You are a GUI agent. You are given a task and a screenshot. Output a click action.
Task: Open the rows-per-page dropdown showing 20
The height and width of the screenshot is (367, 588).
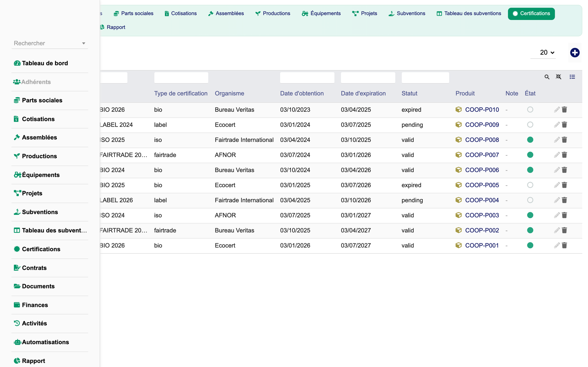(x=543, y=53)
